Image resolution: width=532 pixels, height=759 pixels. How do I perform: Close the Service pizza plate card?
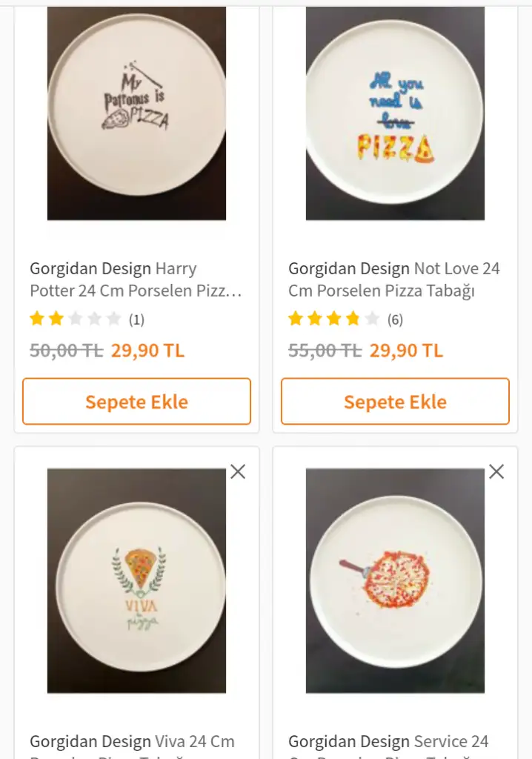pyautogui.click(x=496, y=471)
